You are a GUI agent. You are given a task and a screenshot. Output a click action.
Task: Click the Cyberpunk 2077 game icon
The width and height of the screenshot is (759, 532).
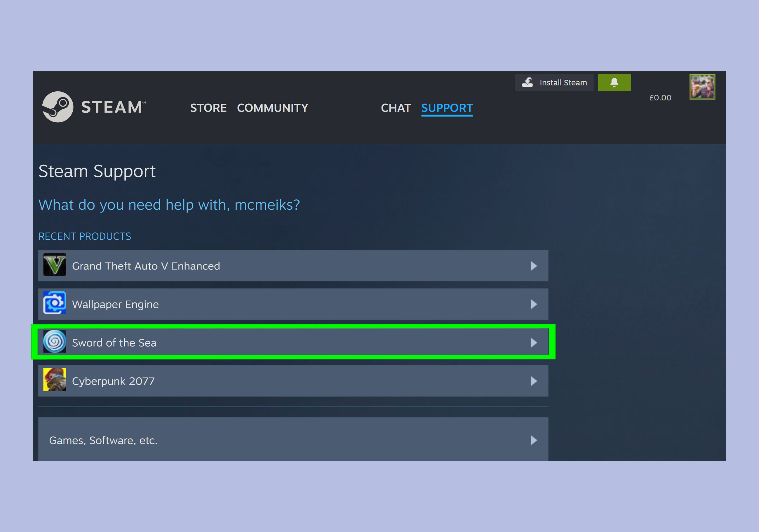(x=55, y=380)
